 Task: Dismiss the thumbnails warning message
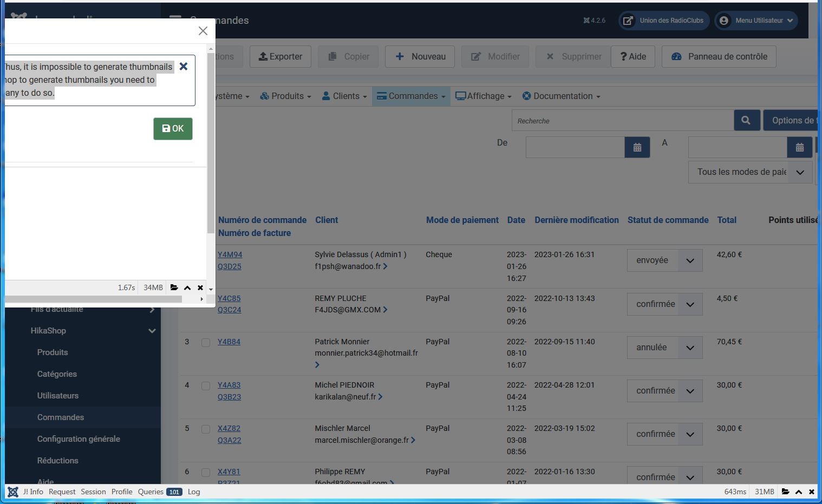pyautogui.click(x=184, y=67)
